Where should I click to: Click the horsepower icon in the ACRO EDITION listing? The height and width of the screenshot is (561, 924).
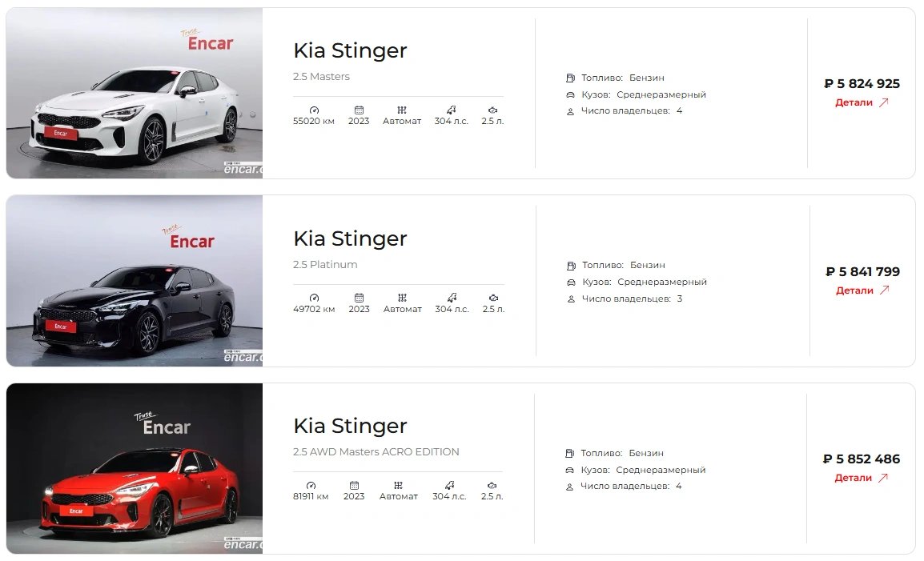click(450, 485)
